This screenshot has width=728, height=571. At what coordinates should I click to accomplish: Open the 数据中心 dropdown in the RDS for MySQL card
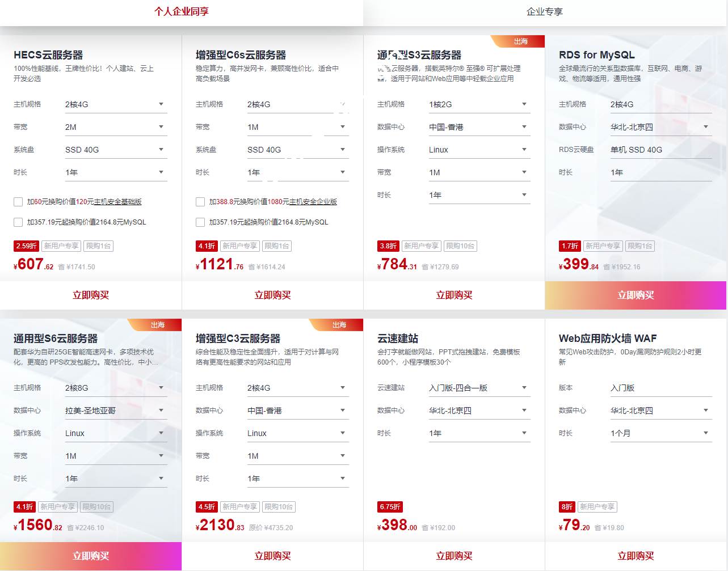[x=661, y=127]
